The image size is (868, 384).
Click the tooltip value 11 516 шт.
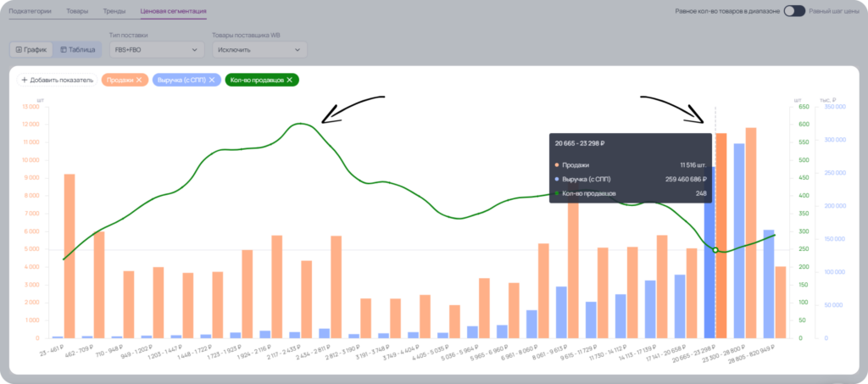pos(693,164)
